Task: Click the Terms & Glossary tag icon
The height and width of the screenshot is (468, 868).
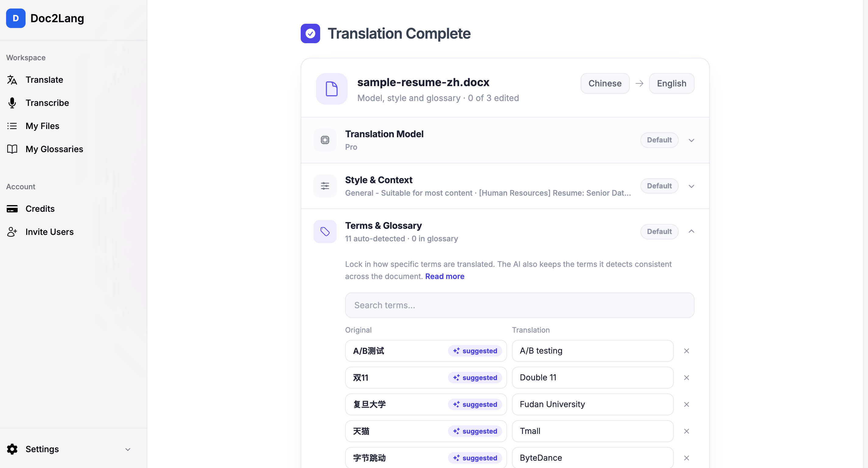Action: click(325, 232)
